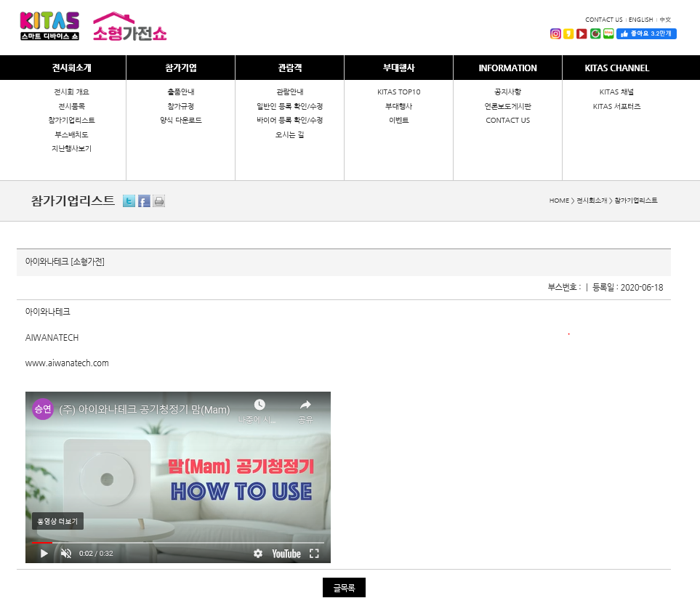This screenshot has width=700, height=614.
Task: Open the KITAS CHANNEL menu
Action: tap(617, 68)
